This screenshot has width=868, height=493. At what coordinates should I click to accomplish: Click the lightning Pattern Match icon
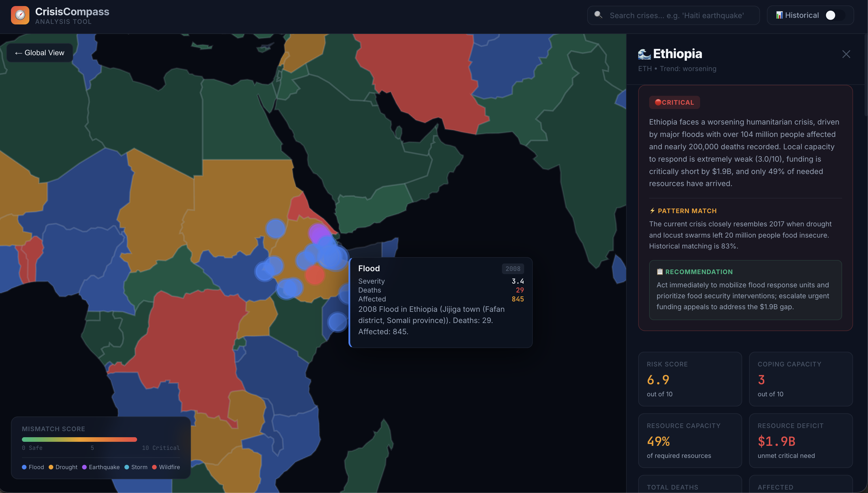653,211
